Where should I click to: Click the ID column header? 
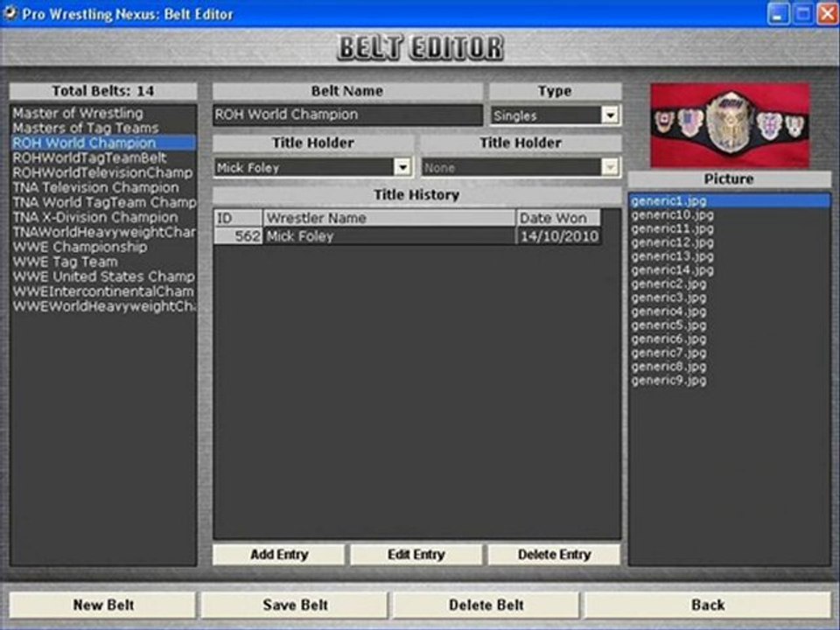[x=238, y=218]
